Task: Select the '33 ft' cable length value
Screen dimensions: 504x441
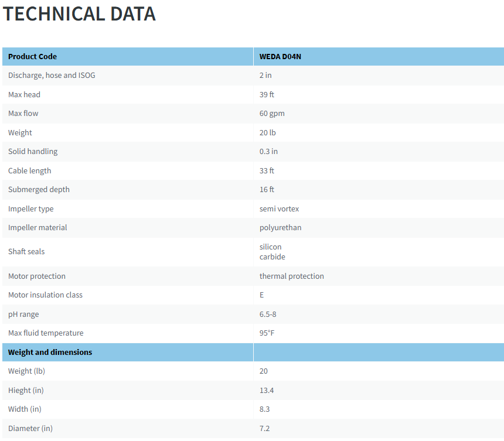Action: [265, 170]
